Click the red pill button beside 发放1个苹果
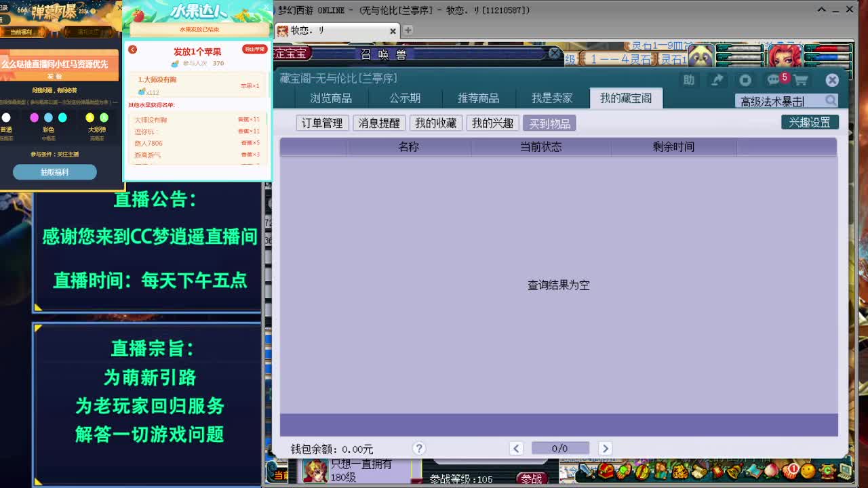 (x=255, y=49)
